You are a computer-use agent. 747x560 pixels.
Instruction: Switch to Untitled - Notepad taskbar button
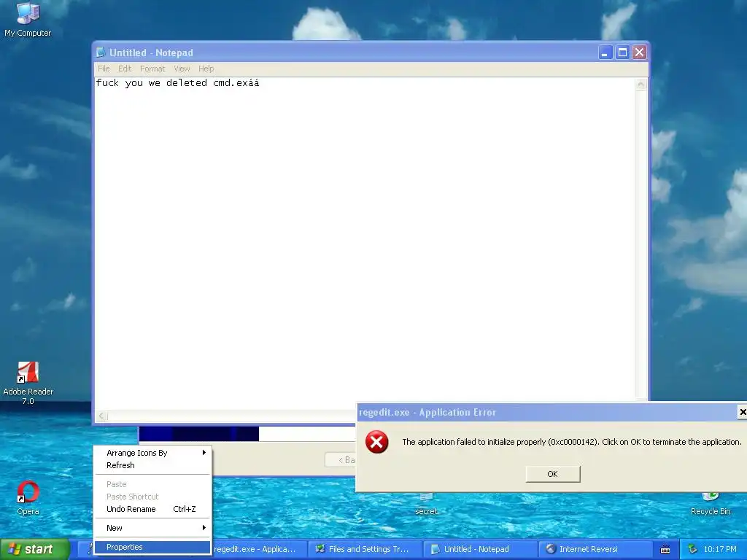(480, 549)
